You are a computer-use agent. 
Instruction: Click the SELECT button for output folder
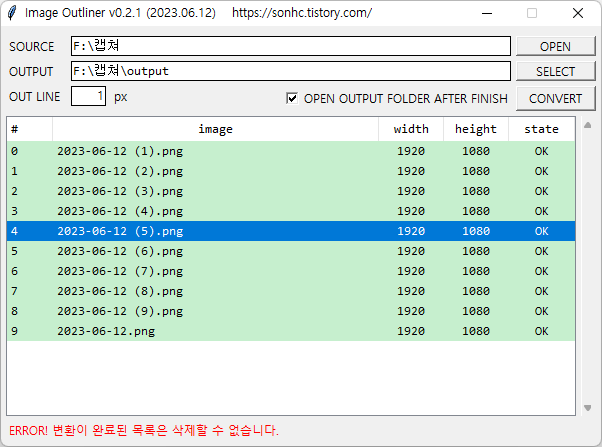pyautogui.click(x=555, y=71)
